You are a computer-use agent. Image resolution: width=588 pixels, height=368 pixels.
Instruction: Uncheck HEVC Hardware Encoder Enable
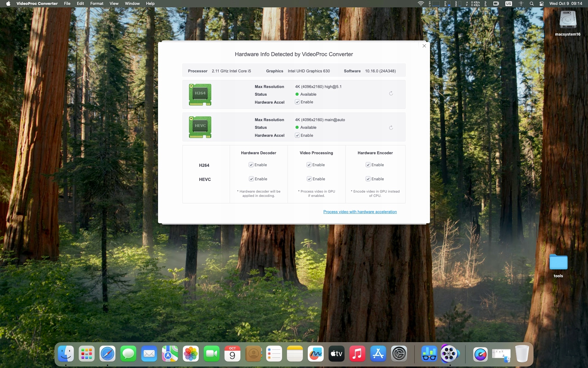(x=368, y=179)
